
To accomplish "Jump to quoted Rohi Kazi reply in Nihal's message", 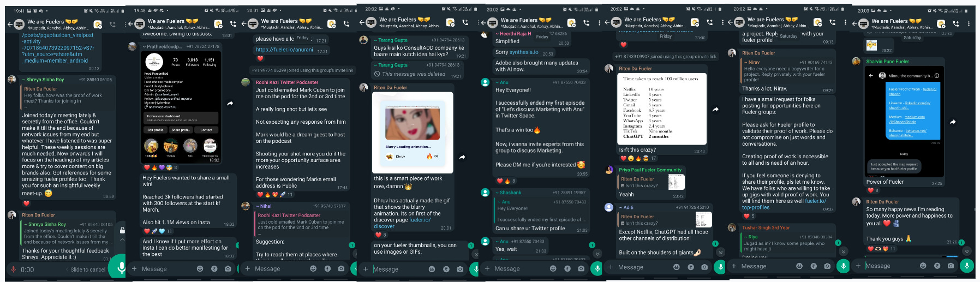I will tap(301, 221).
